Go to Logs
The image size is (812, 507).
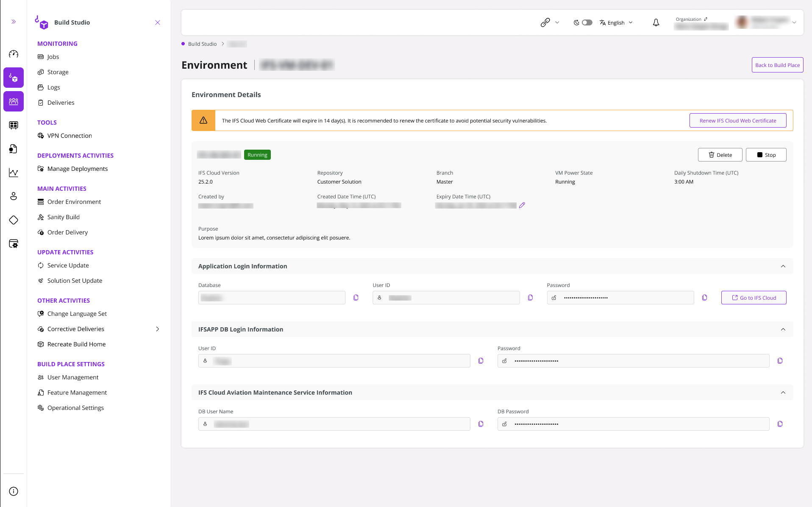point(49,87)
